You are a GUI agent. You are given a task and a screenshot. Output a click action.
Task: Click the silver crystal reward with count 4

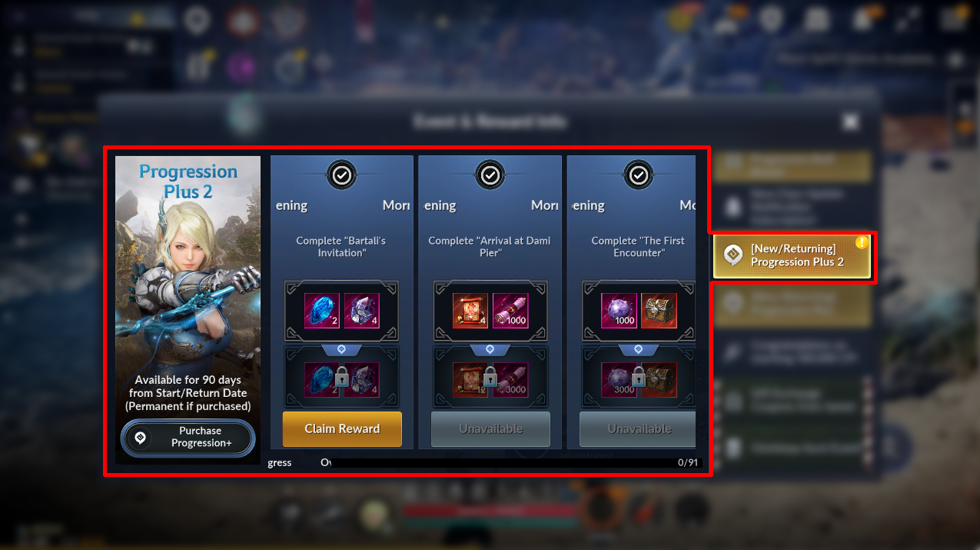tap(361, 311)
